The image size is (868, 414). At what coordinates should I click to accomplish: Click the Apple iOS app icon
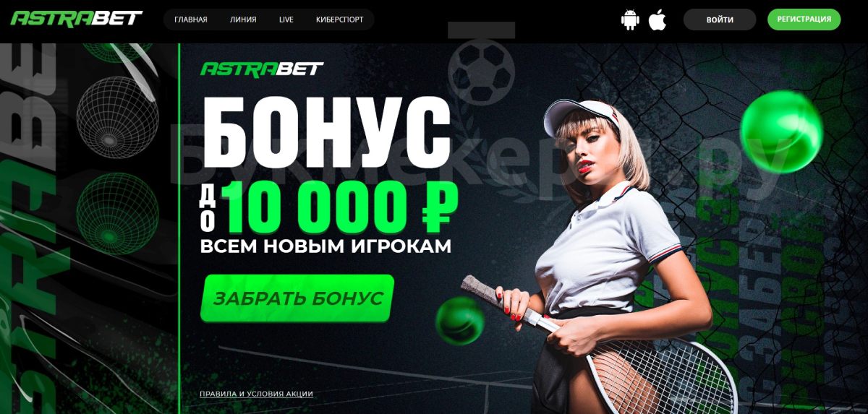pyautogui.click(x=657, y=20)
